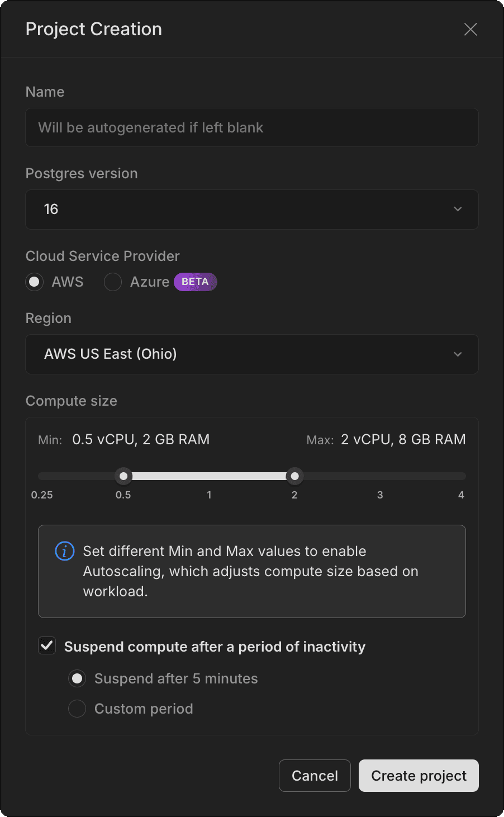This screenshot has width=504, height=817.
Task: Select Azure cloud provider radio button
Action: pyautogui.click(x=113, y=282)
